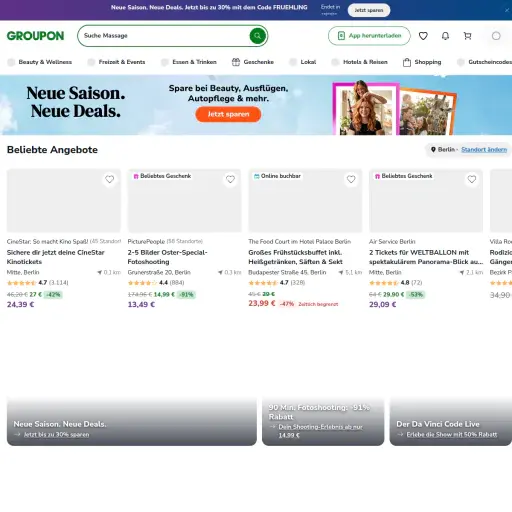Favorite the WELTBALLON tickets deal
The image size is (512, 512).
pyautogui.click(x=472, y=179)
